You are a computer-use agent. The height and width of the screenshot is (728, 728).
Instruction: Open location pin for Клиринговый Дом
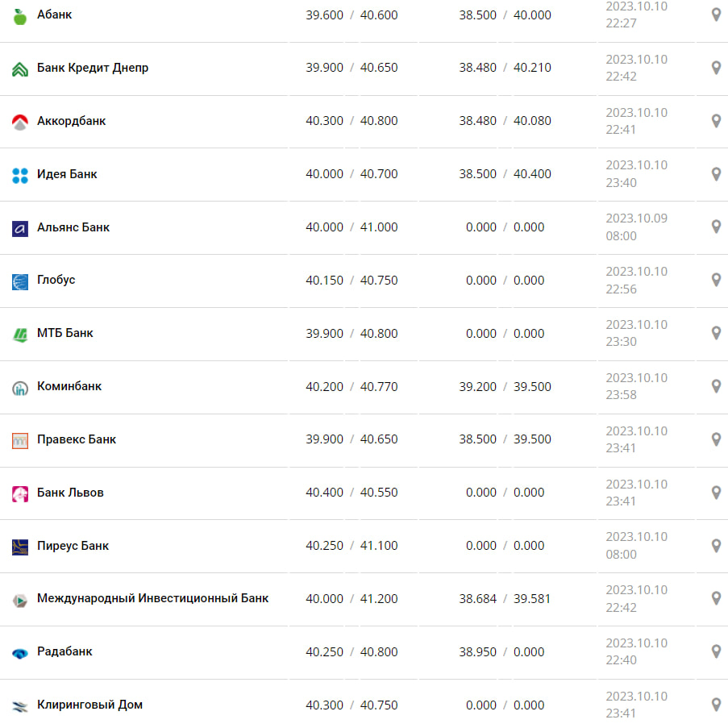[715, 705]
